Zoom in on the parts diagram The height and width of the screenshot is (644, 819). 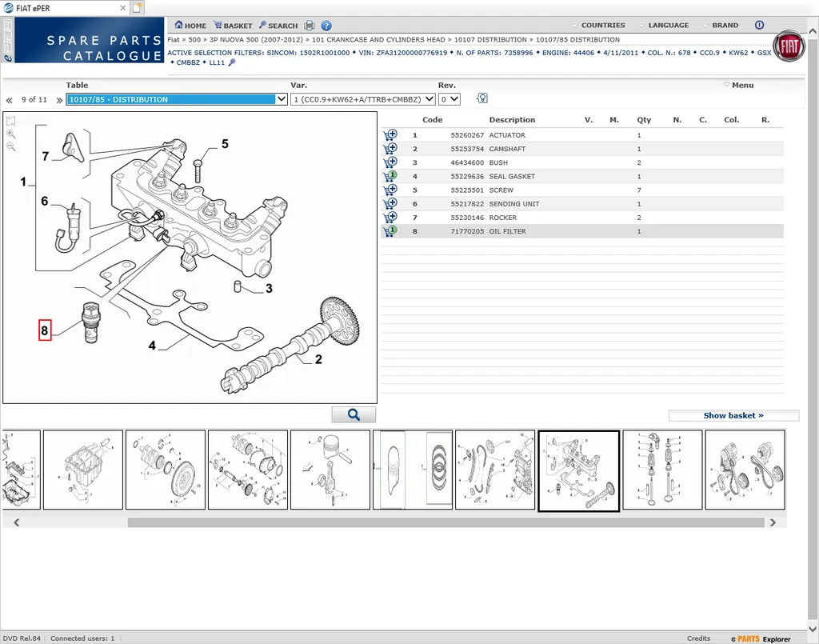[x=11, y=134]
